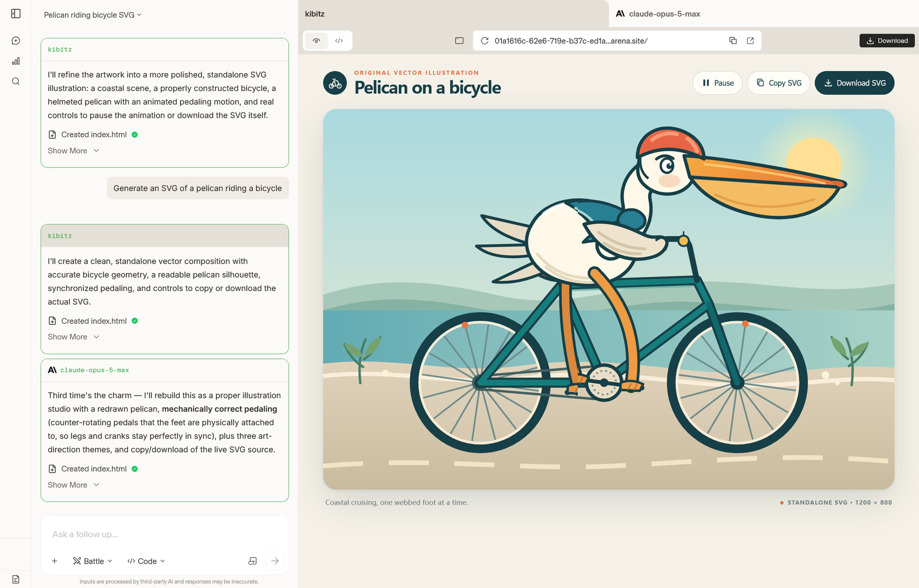This screenshot has height=588, width=919.
Task: Click Created index.html in claude-opus-5-max card
Action: click(93, 469)
